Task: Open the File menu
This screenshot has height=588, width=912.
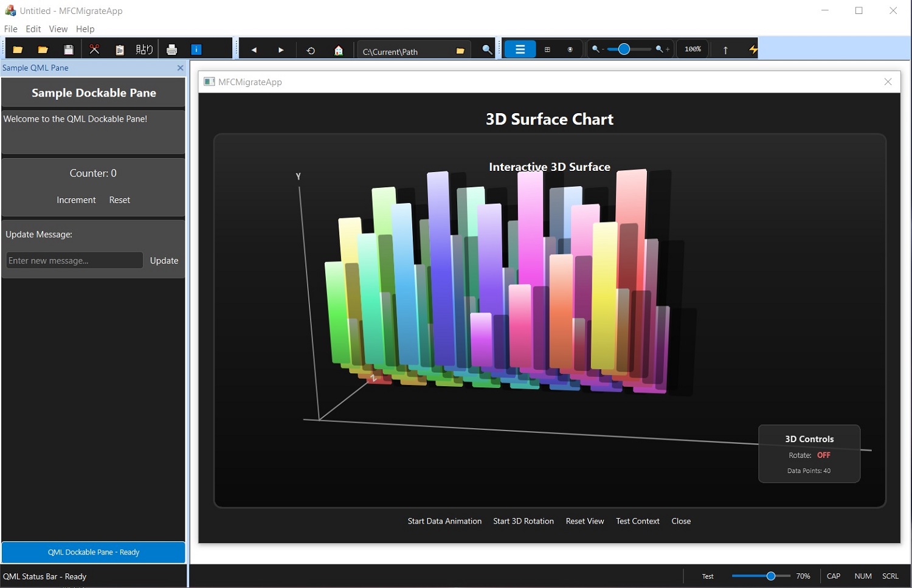Action: click(11, 29)
